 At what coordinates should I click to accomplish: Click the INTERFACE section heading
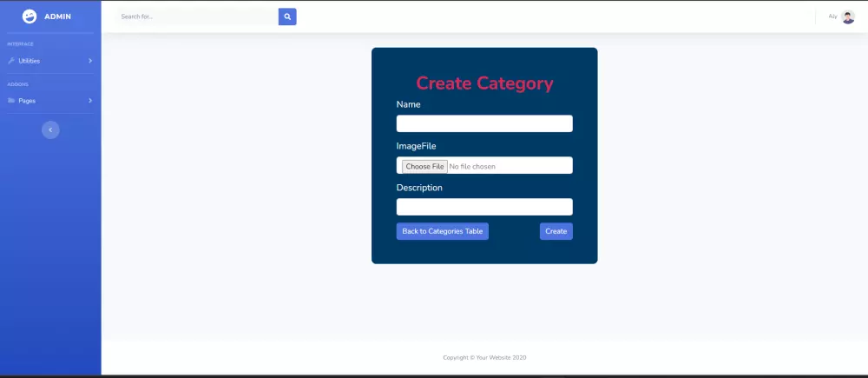click(x=21, y=44)
